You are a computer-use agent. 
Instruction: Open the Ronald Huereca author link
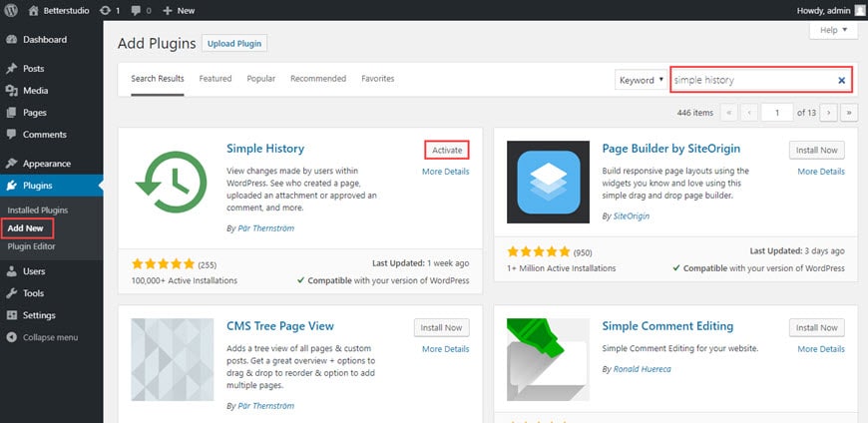pos(643,369)
